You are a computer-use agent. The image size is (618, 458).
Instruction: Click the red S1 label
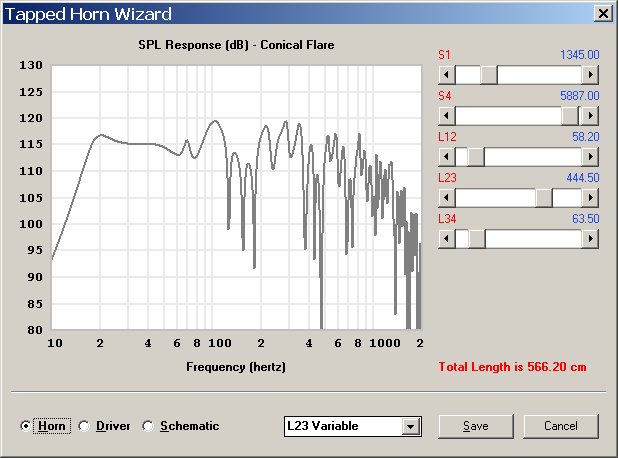444,55
